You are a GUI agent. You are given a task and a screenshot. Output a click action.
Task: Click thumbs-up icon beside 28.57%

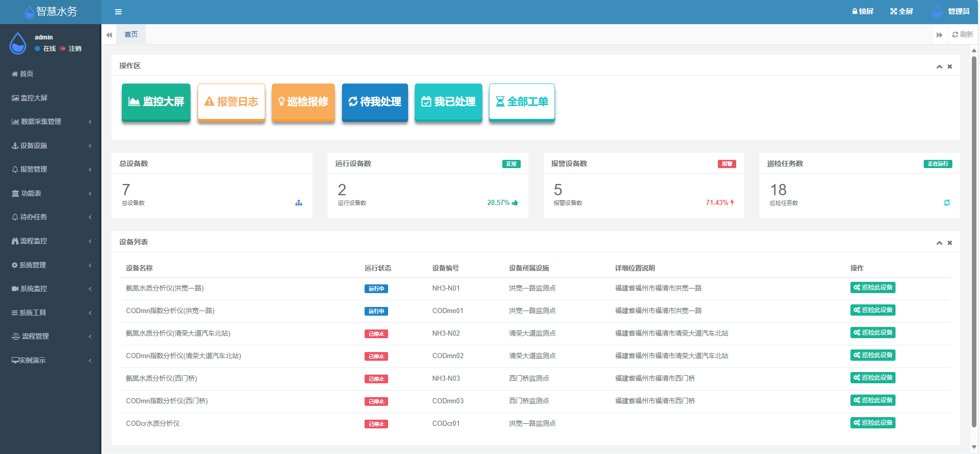(x=515, y=202)
